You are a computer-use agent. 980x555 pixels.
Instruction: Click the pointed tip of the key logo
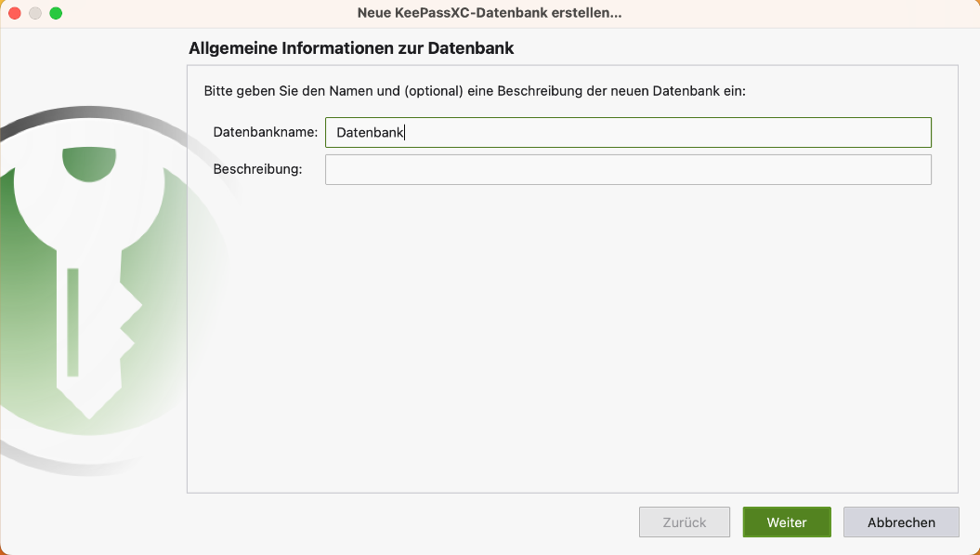88,407
